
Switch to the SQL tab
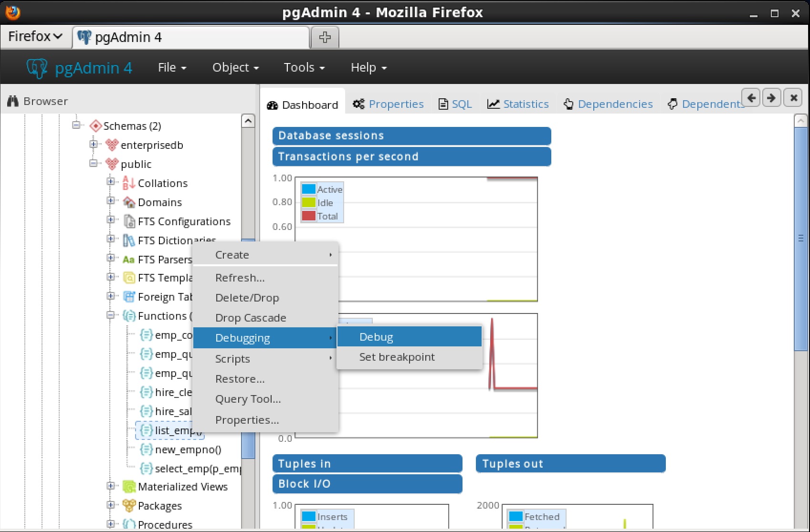click(x=455, y=104)
